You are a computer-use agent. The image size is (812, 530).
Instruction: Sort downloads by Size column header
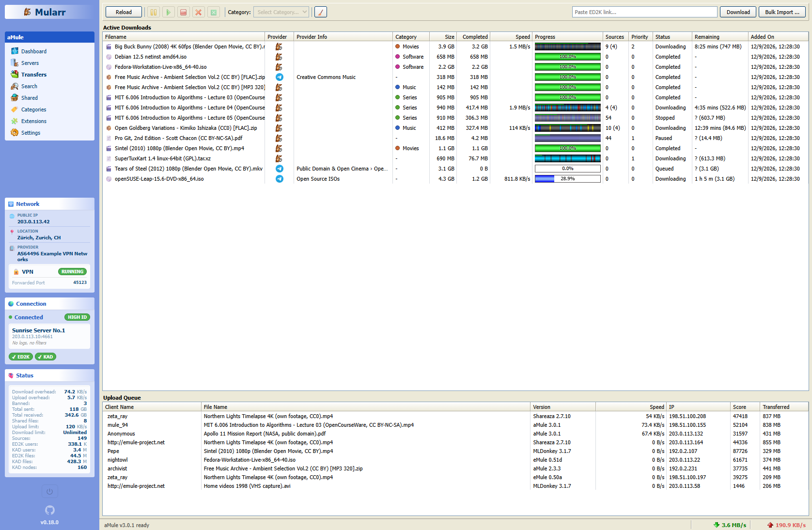pyautogui.click(x=443, y=37)
